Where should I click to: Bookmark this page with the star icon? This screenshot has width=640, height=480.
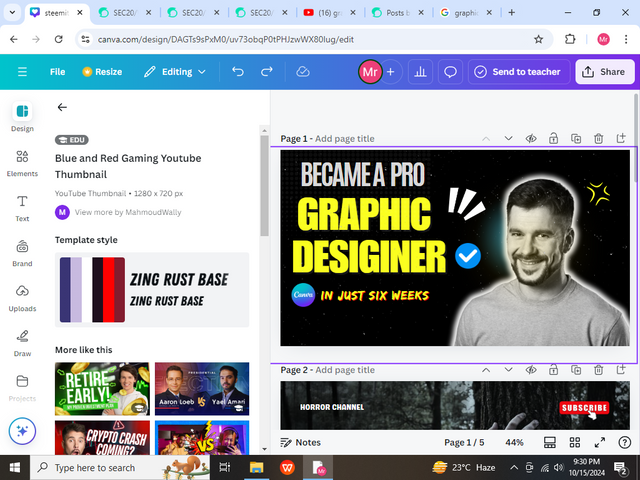(538, 39)
